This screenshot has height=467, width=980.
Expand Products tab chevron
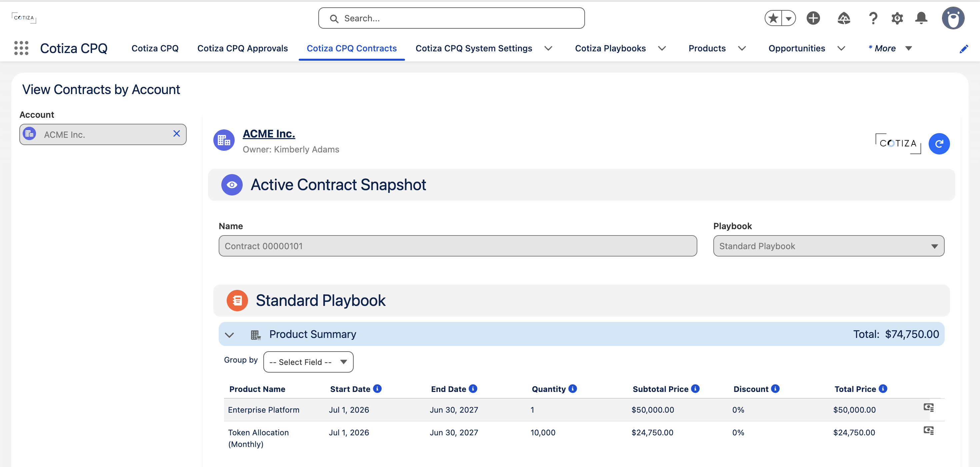tap(741, 48)
